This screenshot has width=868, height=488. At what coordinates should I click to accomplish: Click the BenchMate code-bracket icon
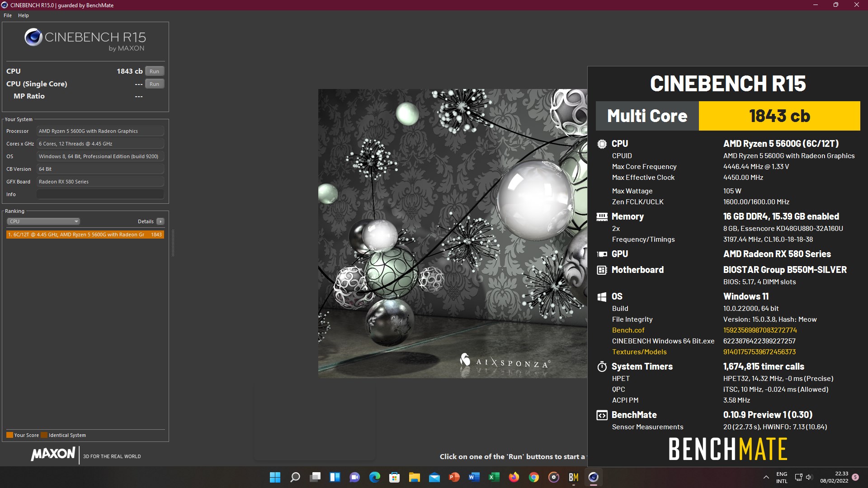pos(602,415)
